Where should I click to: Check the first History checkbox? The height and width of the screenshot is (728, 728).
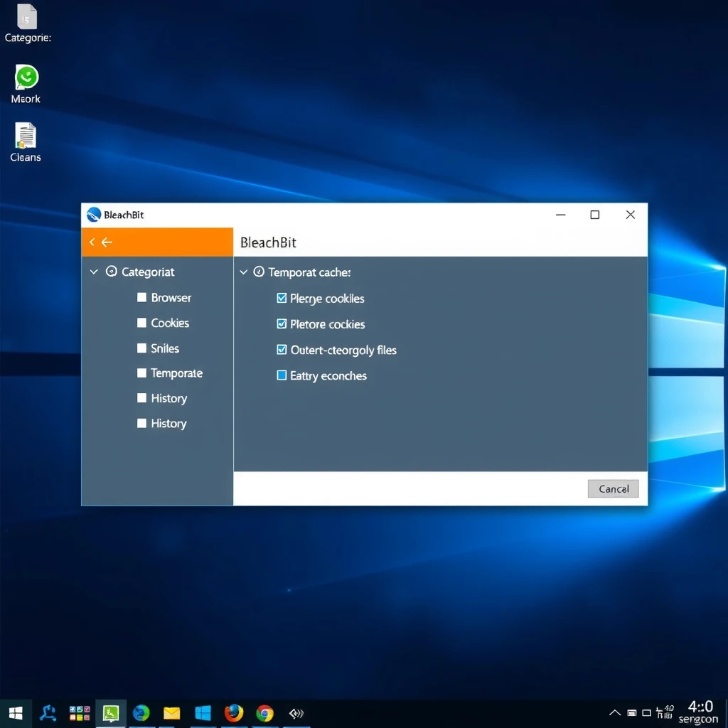[x=141, y=398]
